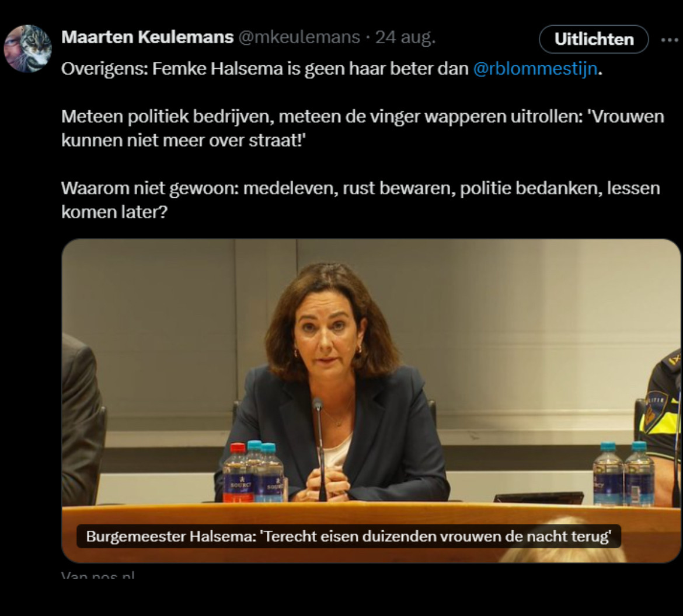
Task: Click the two blue-capped bottles on the right side of the table
Action: point(624,474)
